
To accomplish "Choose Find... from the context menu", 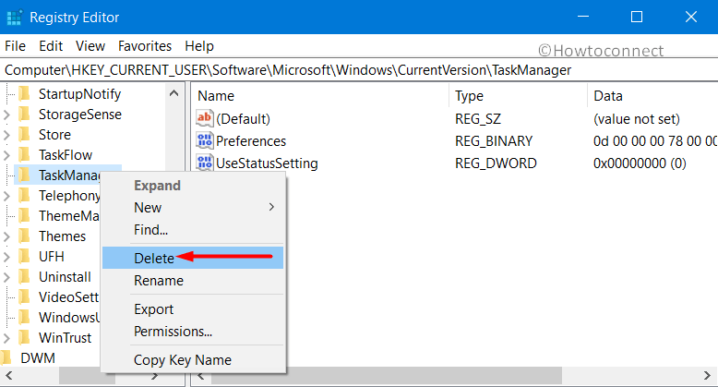I will click(193, 229).
